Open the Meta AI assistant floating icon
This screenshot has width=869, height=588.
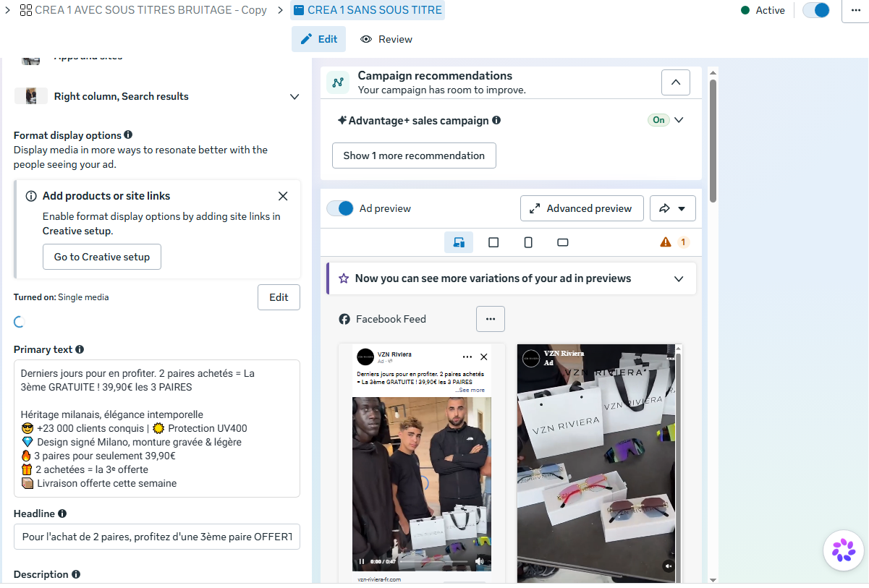click(844, 550)
